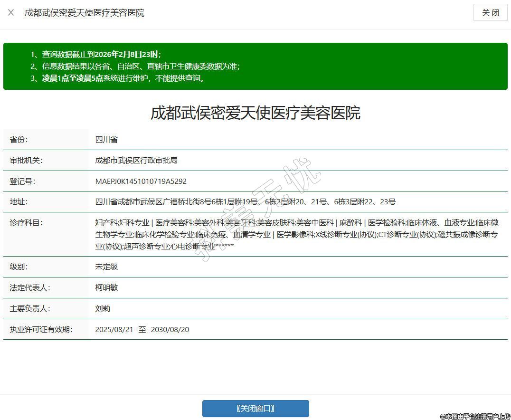This screenshot has height=420, width=511.
Task: Click the notice line mentioning 卫生健康委数据
Action: click(x=135, y=67)
